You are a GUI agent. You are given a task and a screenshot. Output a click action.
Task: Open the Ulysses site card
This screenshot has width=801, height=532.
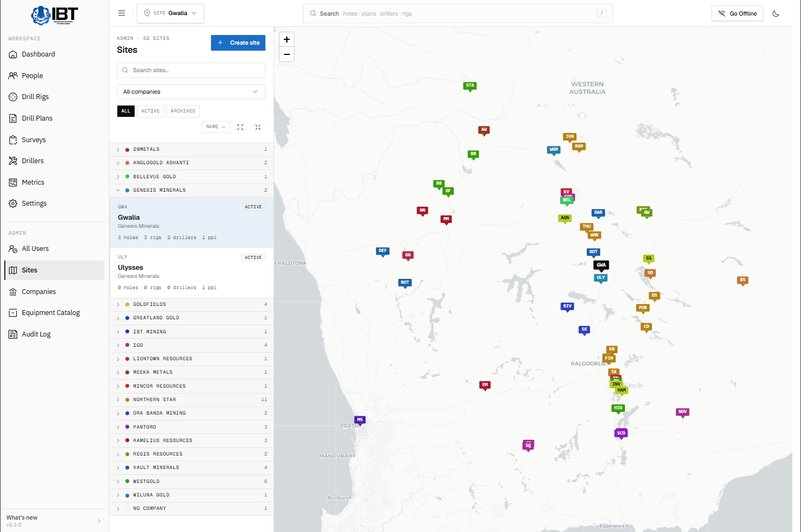tap(191, 272)
